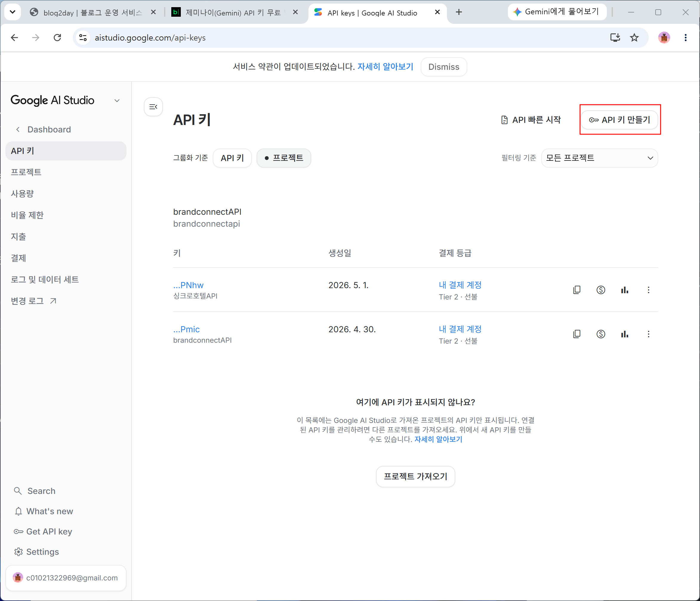Expand Google AI Studio header chevron
This screenshot has height=601, width=700.
click(x=117, y=101)
